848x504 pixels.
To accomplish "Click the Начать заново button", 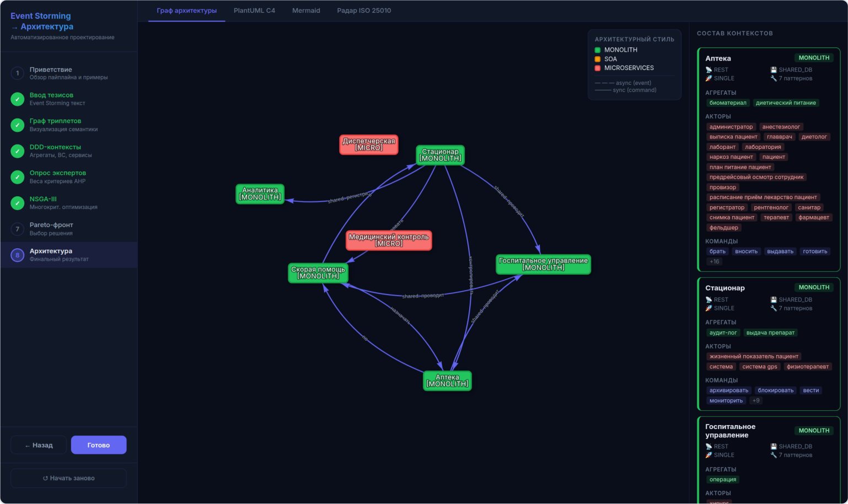I will click(x=68, y=478).
